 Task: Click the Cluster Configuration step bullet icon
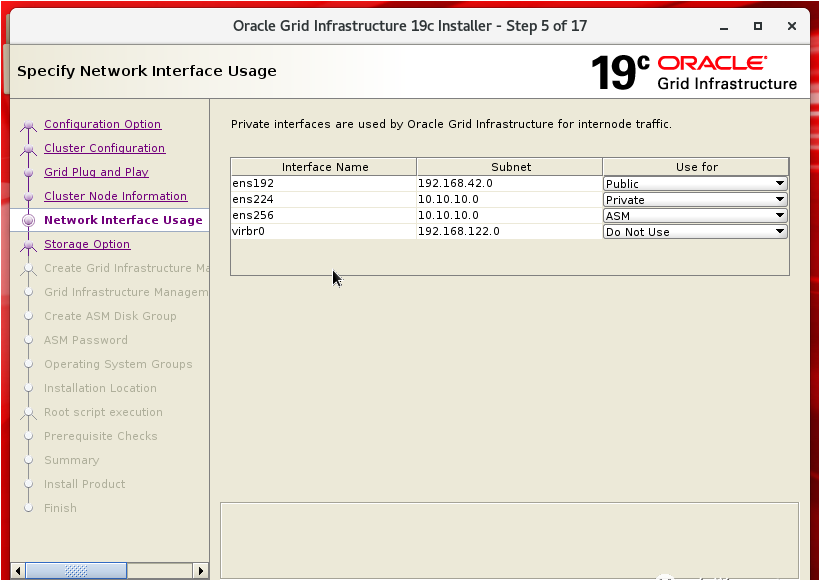tap(28, 149)
